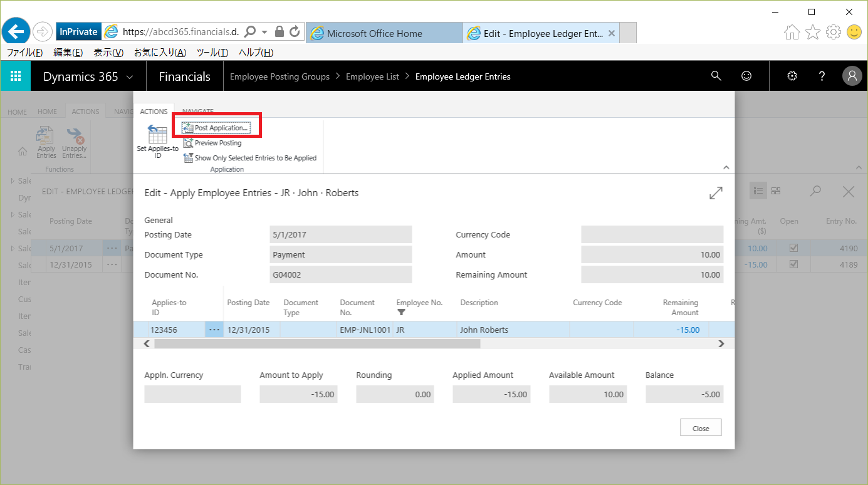This screenshot has width=868, height=485.
Task: Click the Close button in dialog
Action: click(x=701, y=429)
